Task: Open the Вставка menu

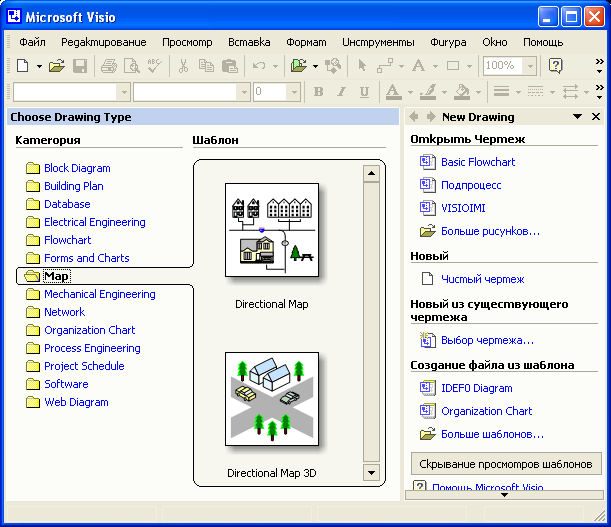Action: [x=249, y=42]
